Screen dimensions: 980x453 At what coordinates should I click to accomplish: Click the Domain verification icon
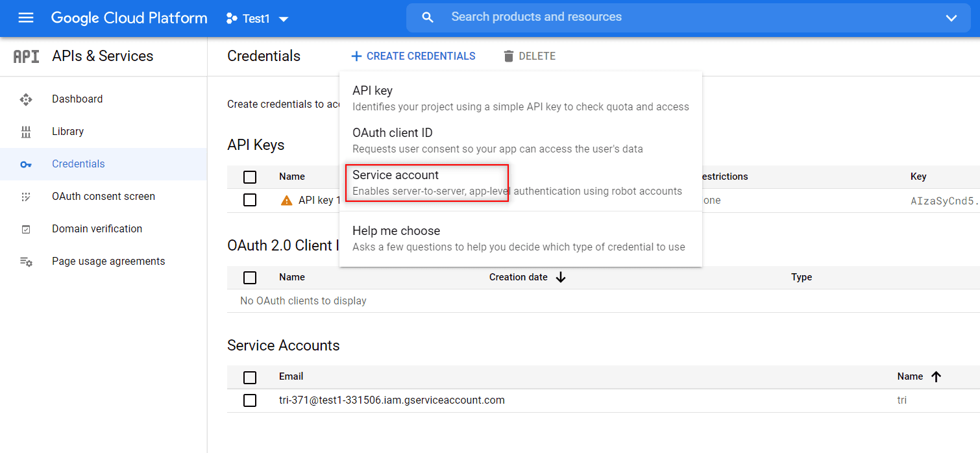pos(26,229)
